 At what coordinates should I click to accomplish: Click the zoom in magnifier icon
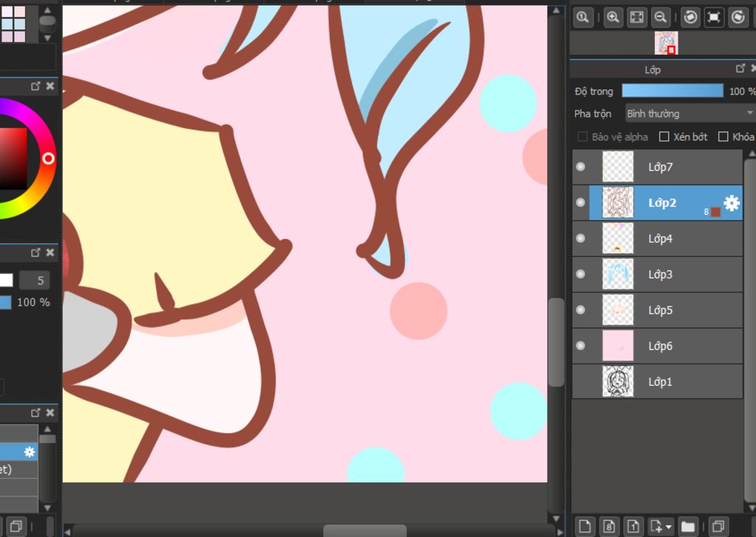[612, 17]
